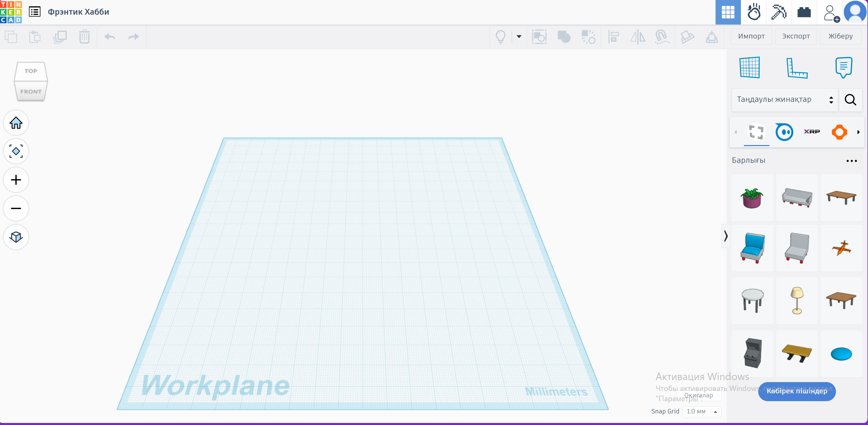
Task: Select the XRP shapes tab
Action: tap(812, 132)
